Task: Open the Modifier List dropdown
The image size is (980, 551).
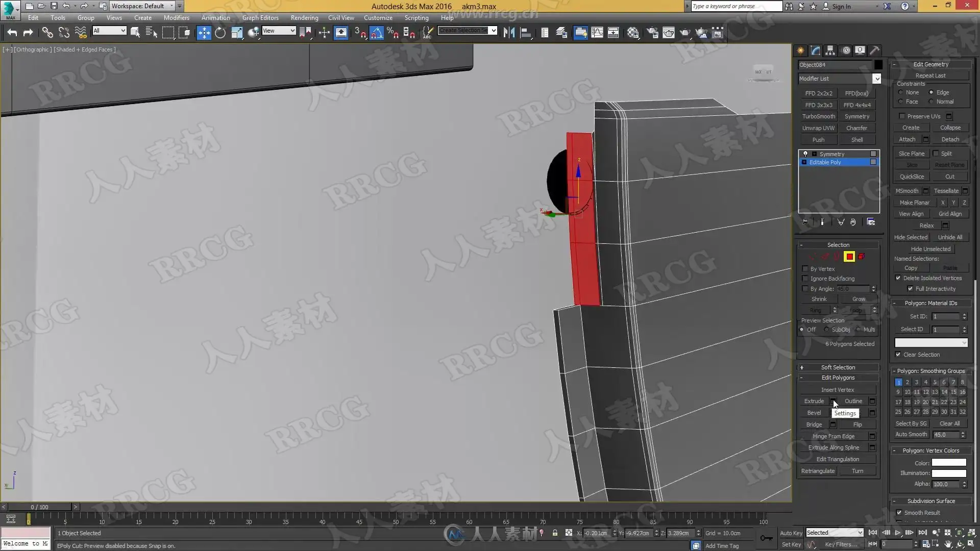Action: [x=876, y=79]
